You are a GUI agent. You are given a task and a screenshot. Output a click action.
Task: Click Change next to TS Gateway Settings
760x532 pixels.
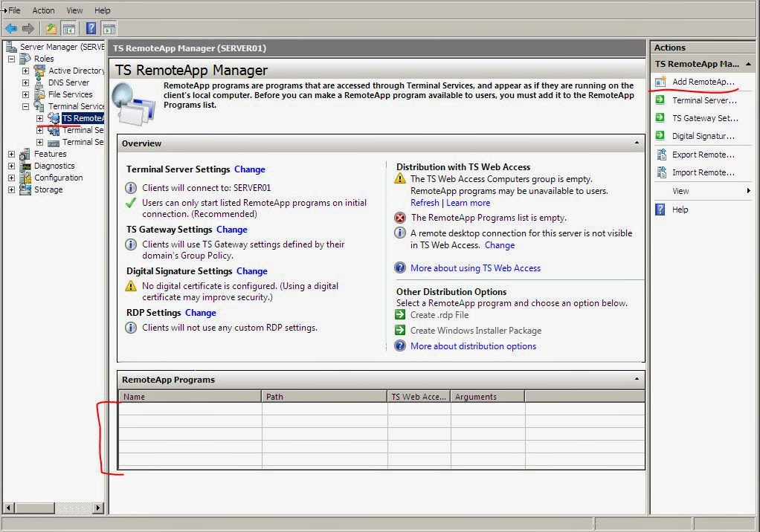tap(232, 230)
